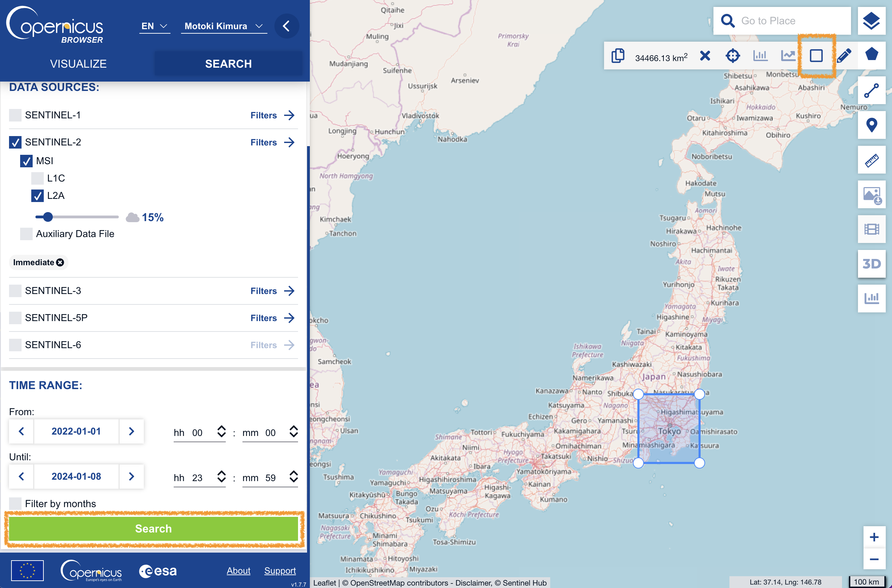Screen dimensions: 892x588
Task: Uncheck the L2A product checkbox
Action: [37, 195]
